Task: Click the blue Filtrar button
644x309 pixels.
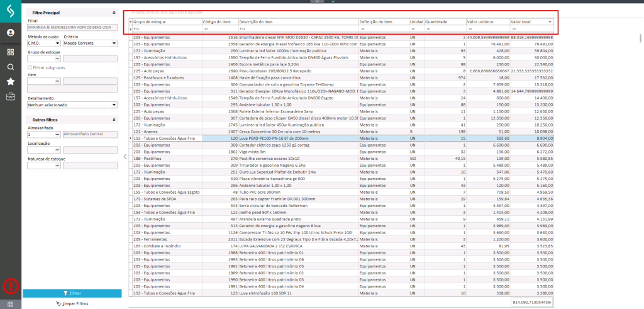Action: click(72, 293)
